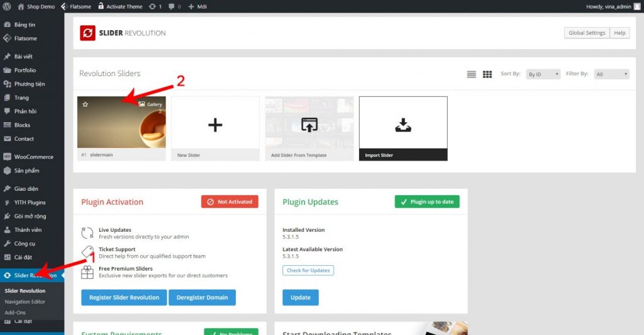
Task: Open Phản hồi comments menu
Action: (25, 111)
